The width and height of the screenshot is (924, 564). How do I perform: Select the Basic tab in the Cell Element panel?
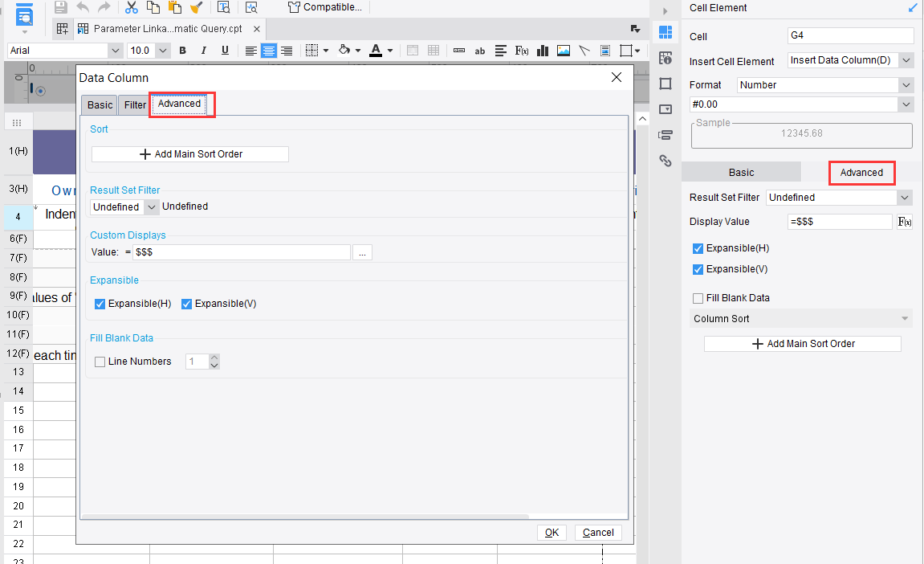[740, 172]
